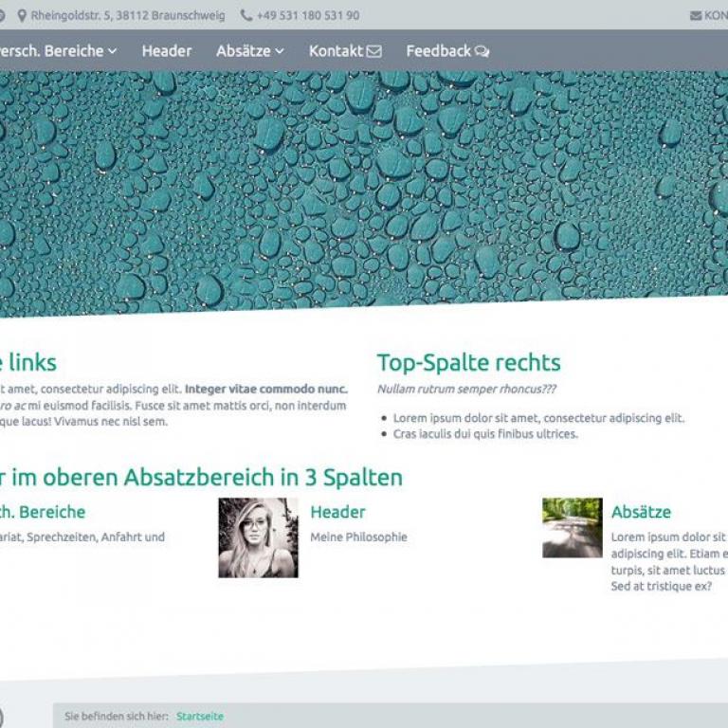
Task: Open the green Absätze teaser heading
Action: pos(641,512)
